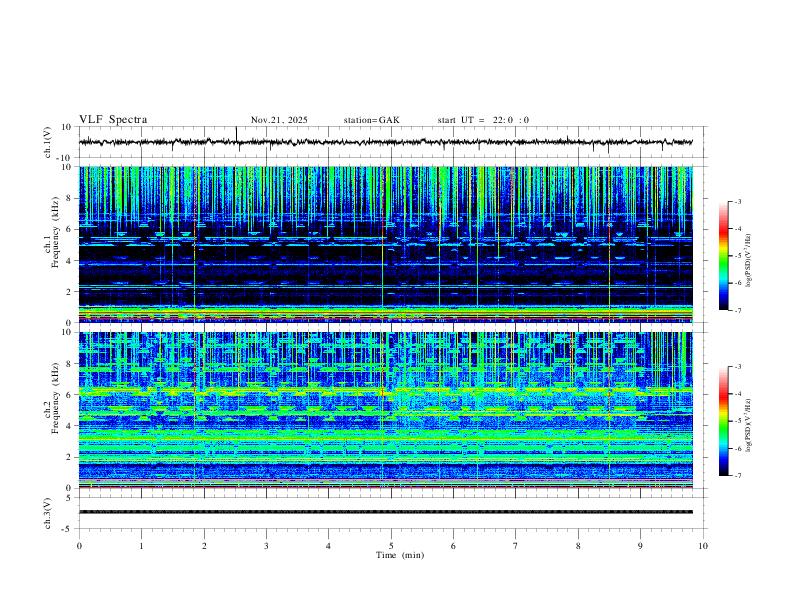Click the ch.2 spectrogram color bar
This screenshot has height=612, width=792.
[723, 421]
